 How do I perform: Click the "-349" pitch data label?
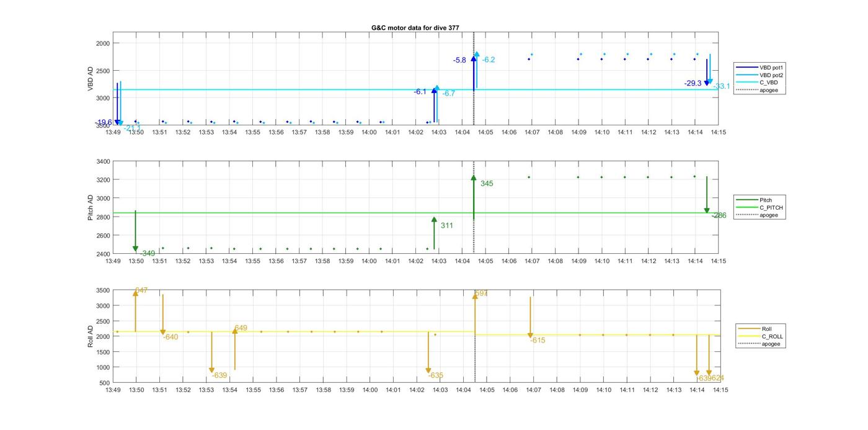coord(147,254)
